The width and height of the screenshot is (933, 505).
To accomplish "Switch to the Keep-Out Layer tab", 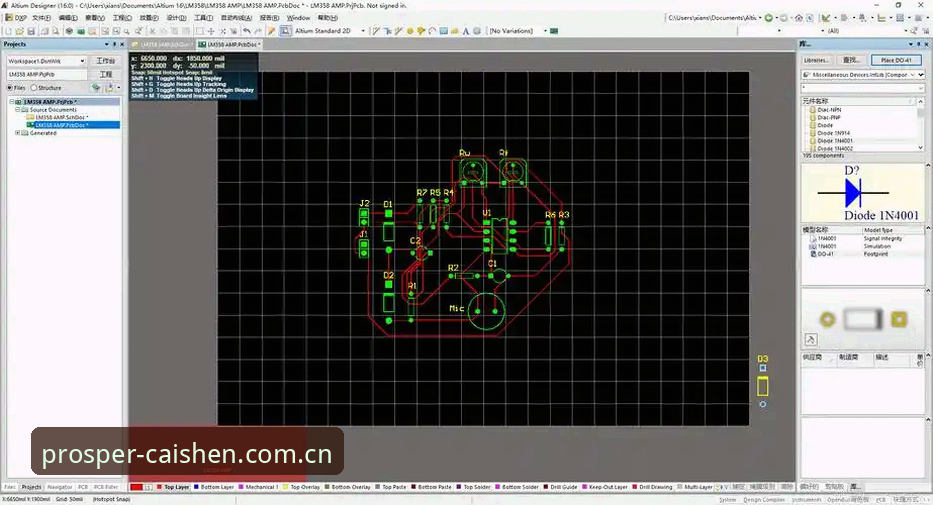I will click(x=605, y=487).
